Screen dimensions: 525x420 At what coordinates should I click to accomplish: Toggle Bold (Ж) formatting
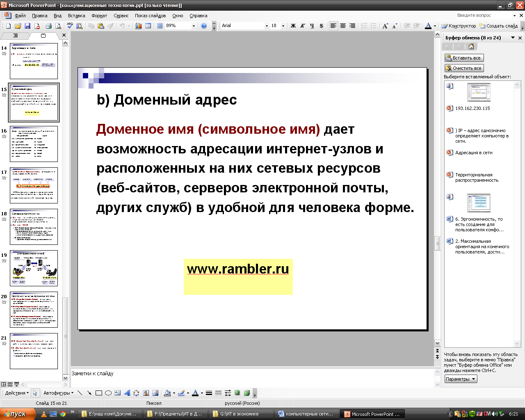pos(293,26)
